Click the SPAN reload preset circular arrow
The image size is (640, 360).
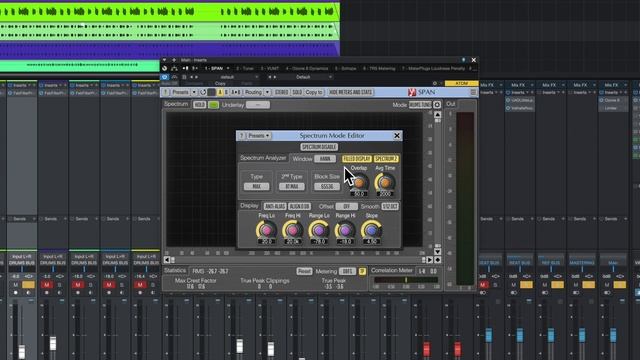[x=203, y=92]
